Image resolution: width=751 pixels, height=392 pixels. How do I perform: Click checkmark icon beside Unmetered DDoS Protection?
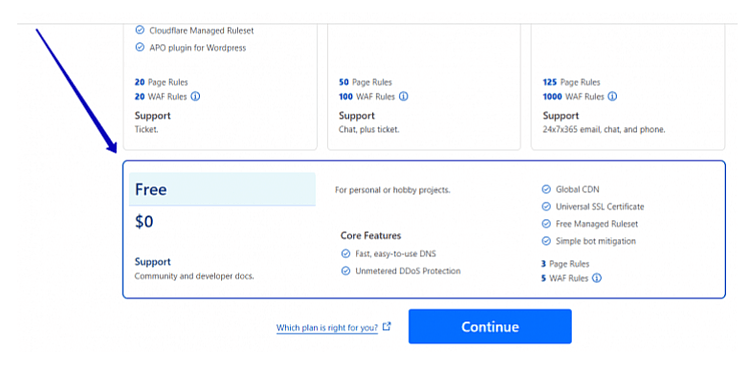[x=345, y=271]
